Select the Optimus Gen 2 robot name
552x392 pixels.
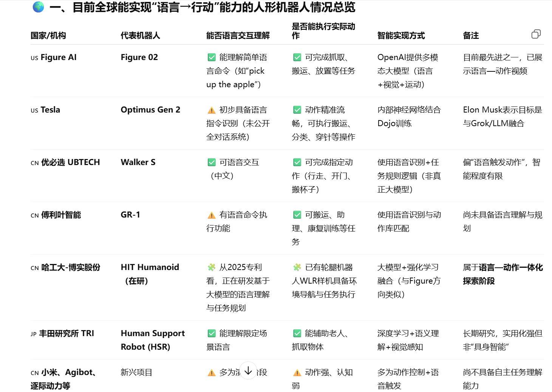[x=150, y=110]
